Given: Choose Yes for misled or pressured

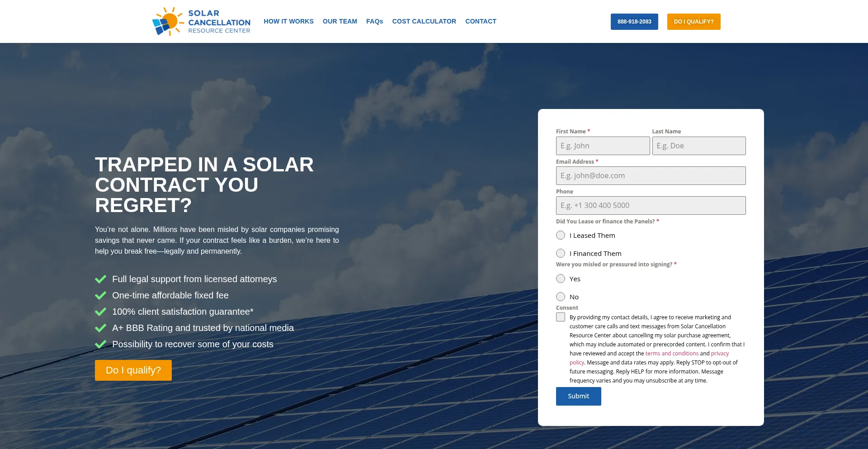Looking at the screenshot, I should point(561,279).
